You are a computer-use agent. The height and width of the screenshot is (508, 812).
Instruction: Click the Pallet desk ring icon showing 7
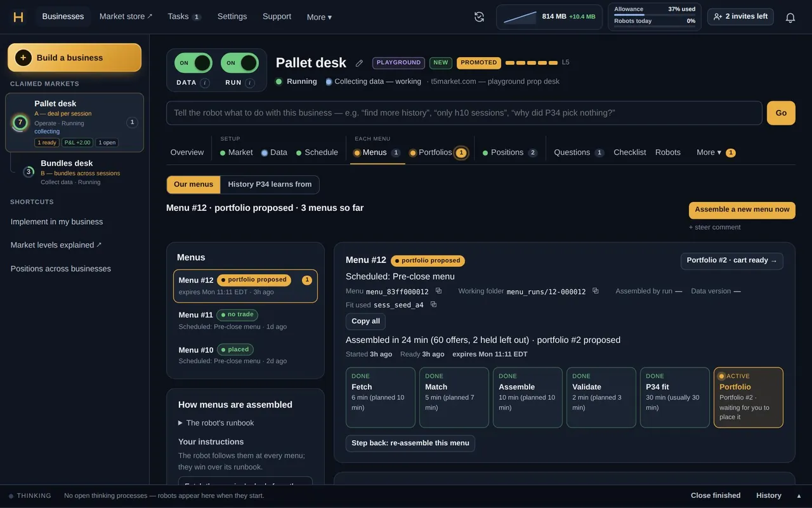click(20, 123)
